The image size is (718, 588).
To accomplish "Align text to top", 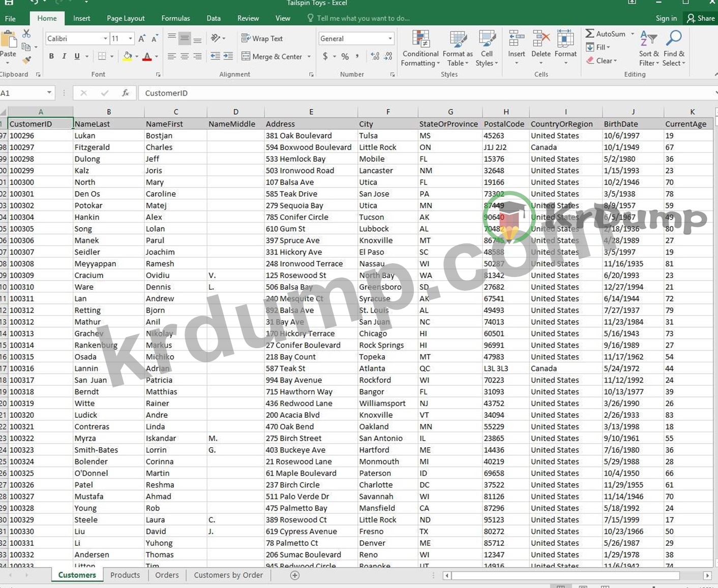I will [172, 38].
